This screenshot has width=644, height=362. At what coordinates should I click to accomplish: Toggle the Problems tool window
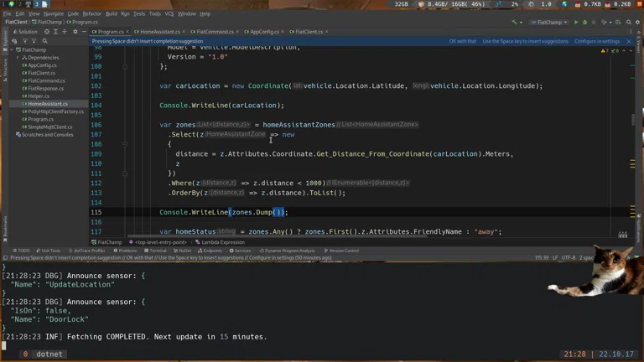[126, 251]
